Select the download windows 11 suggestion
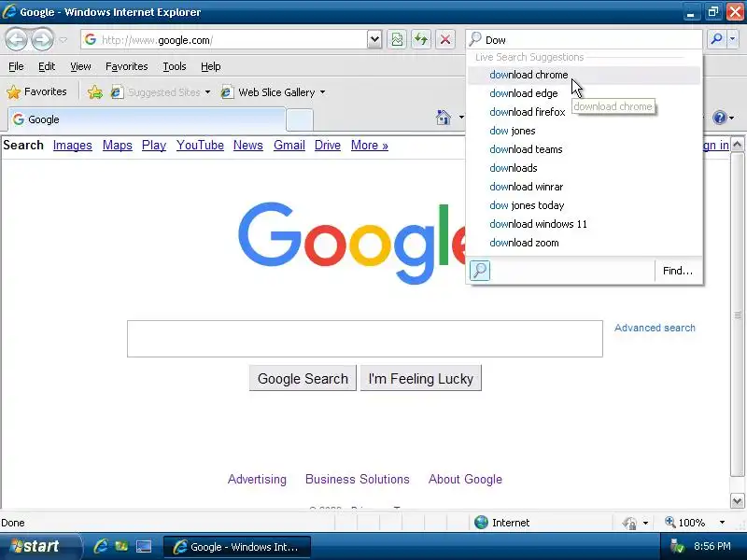Screen dimensions: 747x560 click(585, 224)
